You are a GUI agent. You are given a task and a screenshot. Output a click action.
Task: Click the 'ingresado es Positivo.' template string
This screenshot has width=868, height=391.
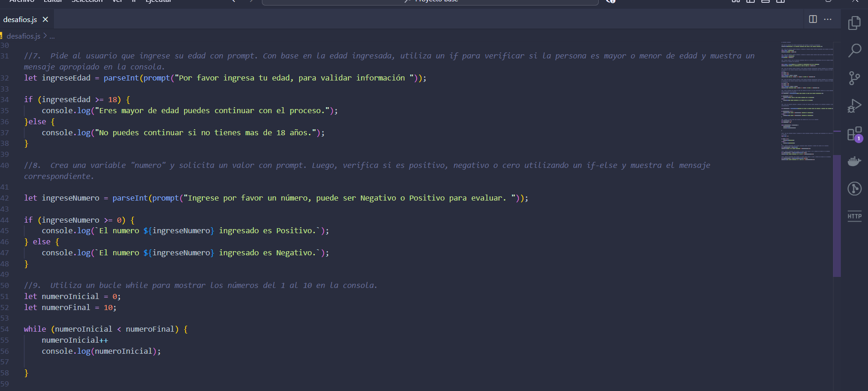tap(267, 230)
